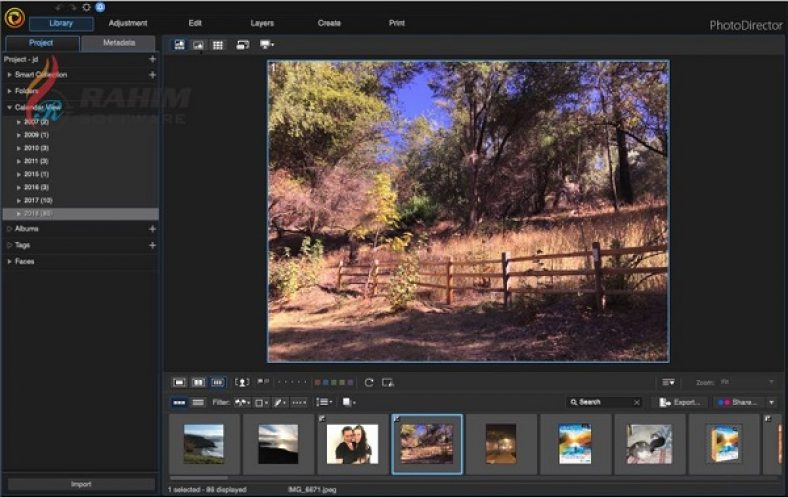The height and width of the screenshot is (497, 788).
Task: Toggle the list view style in browser
Action: click(198, 402)
